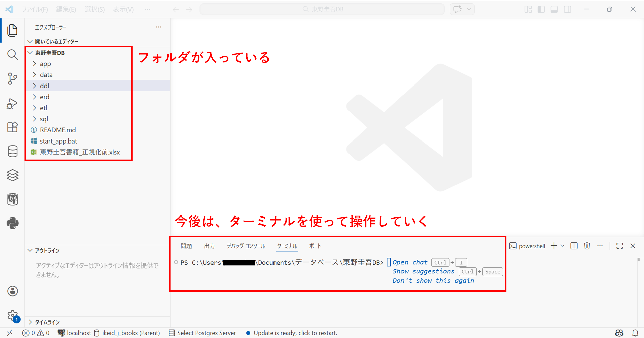Screen dimensions: 644x338
Task: Open notifications bell in status bar
Action: tap(635, 333)
